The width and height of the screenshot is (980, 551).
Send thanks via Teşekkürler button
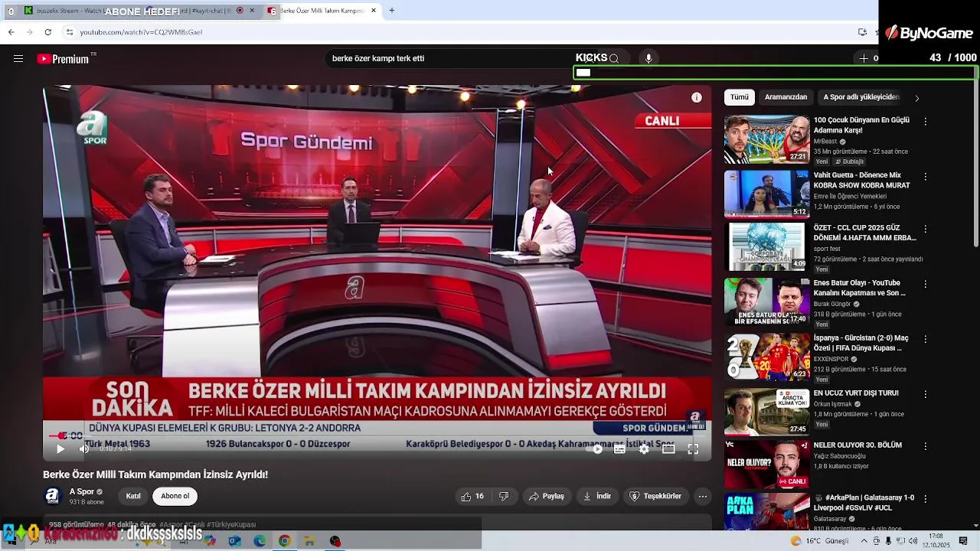click(655, 496)
